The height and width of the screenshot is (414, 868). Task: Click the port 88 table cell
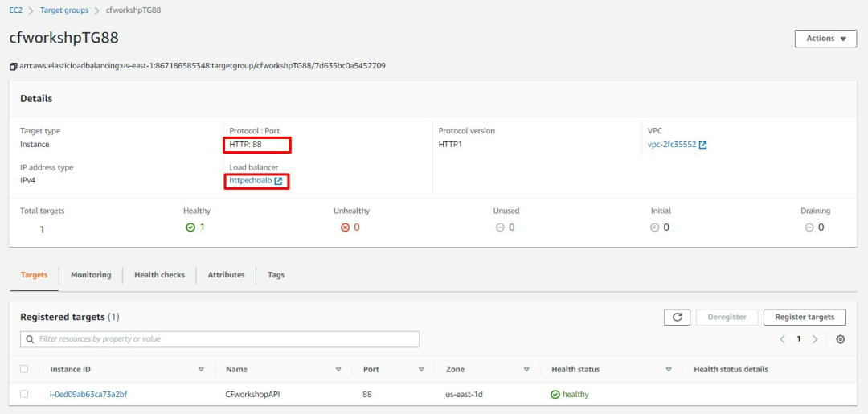coord(367,395)
